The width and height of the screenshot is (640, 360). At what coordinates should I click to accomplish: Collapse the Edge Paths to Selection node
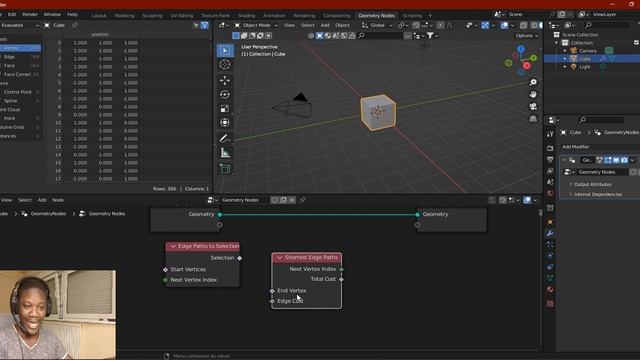point(173,246)
